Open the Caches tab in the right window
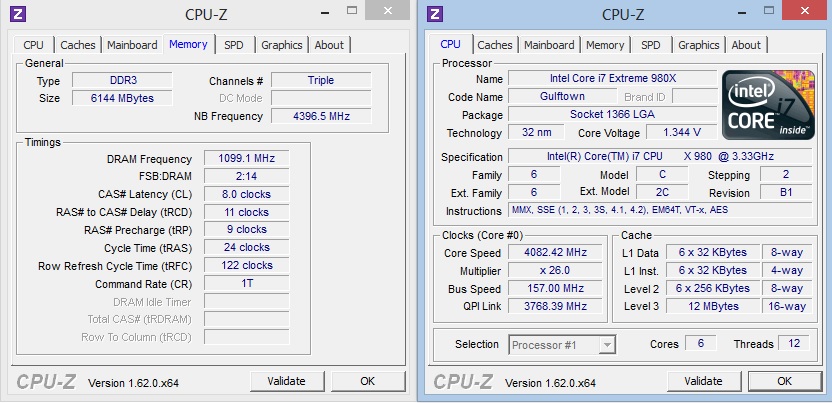Image resolution: width=832 pixels, height=403 pixels. (495, 45)
